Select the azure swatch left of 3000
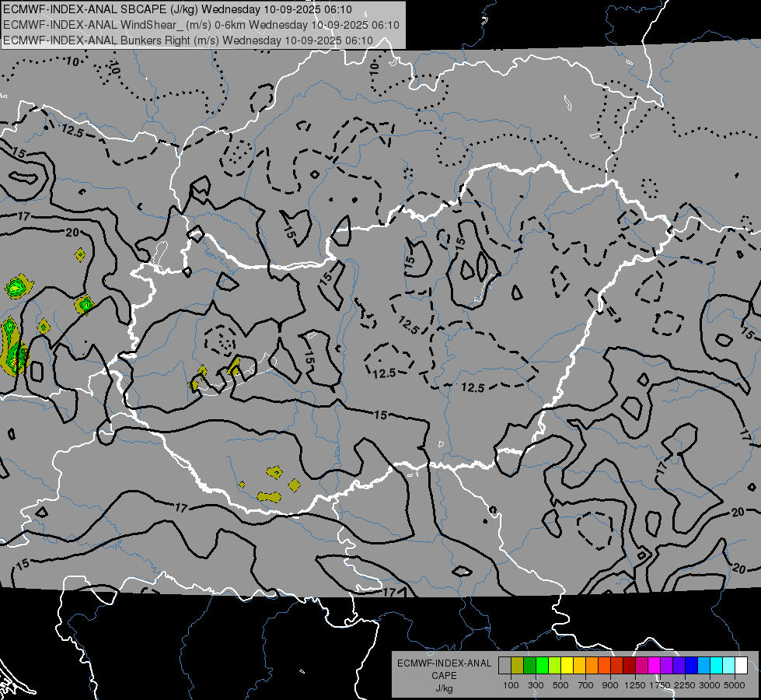The image size is (761, 700). [703, 666]
